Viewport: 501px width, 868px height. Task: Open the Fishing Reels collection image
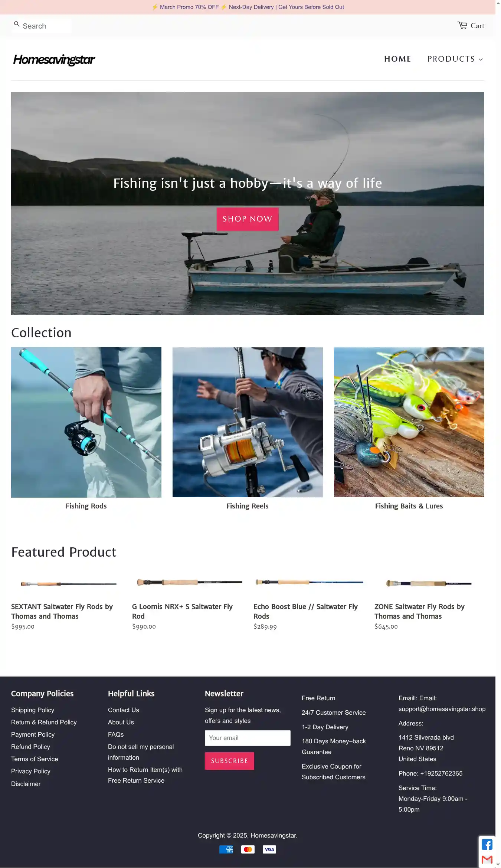(248, 422)
